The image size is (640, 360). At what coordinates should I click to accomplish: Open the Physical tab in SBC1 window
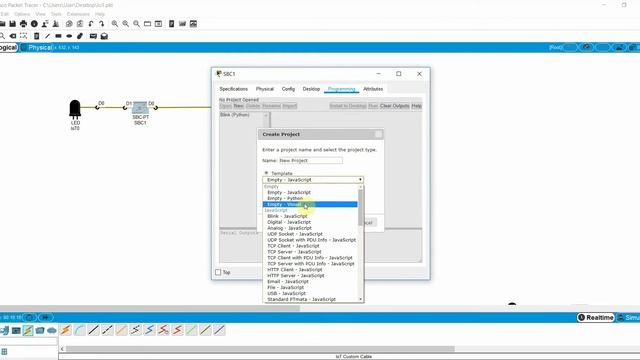(x=264, y=89)
